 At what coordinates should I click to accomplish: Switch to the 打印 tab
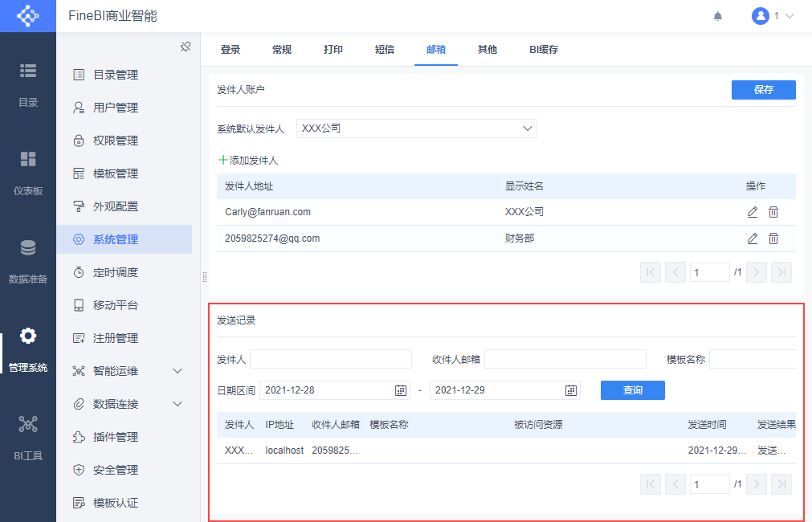click(x=333, y=49)
